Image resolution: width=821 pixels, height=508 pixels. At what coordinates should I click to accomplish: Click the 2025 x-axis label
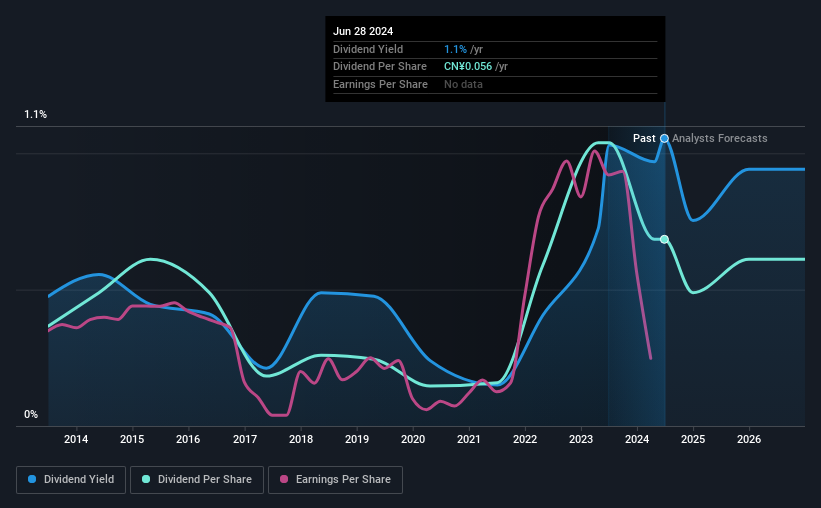coord(693,439)
